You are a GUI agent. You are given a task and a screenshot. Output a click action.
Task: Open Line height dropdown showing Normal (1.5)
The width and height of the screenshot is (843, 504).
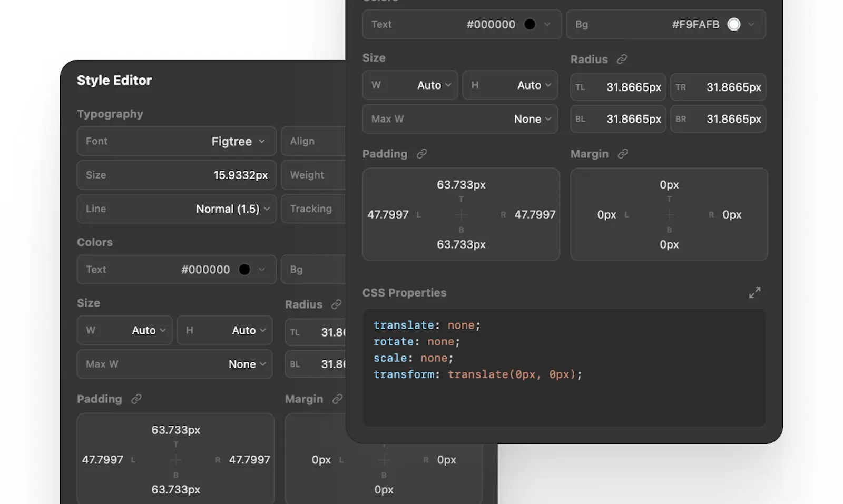177,209
